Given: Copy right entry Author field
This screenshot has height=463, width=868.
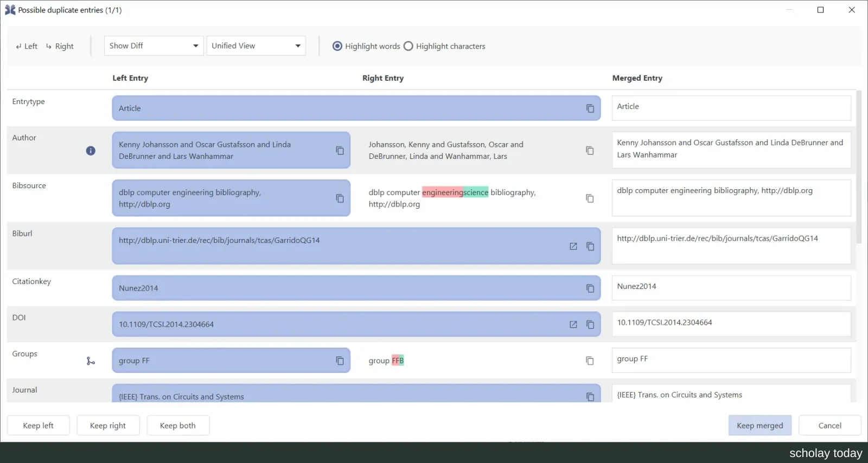Looking at the screenshot, I should tap(590, 150).
